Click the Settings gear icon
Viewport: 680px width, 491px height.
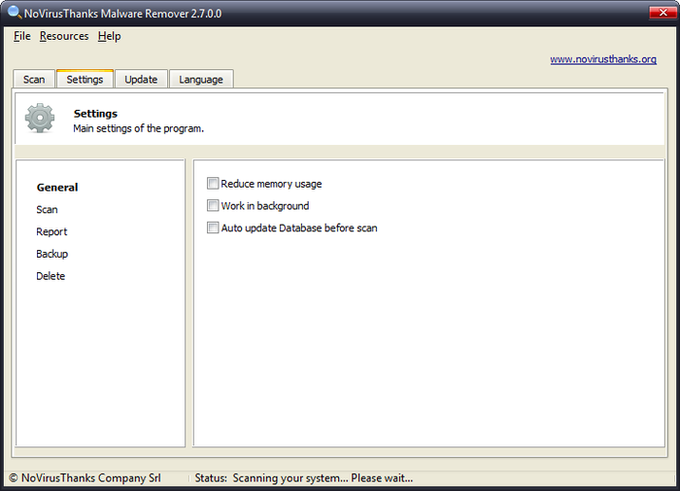tap(40, 118)
